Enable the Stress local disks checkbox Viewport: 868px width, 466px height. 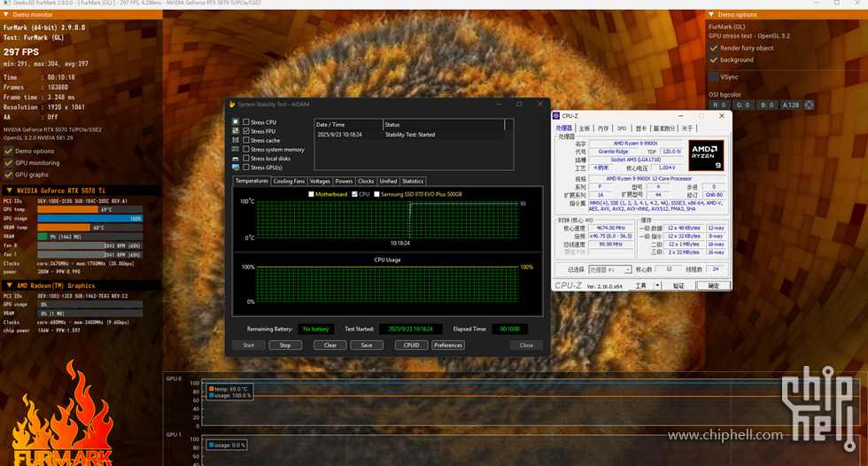coord(246,159)
